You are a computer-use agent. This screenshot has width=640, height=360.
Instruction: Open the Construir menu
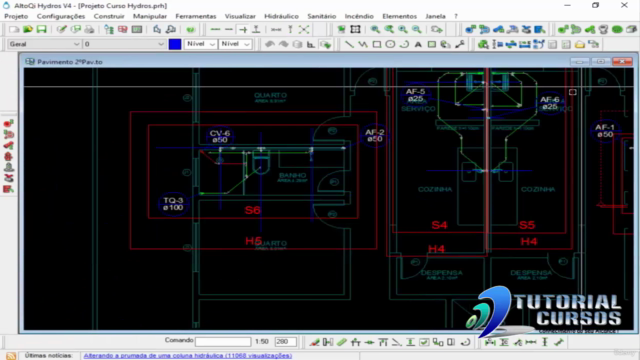[x=109, y=16]
